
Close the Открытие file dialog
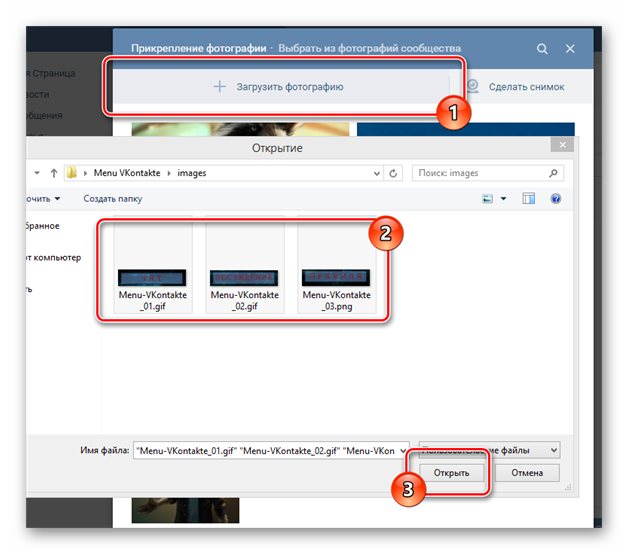562,145
